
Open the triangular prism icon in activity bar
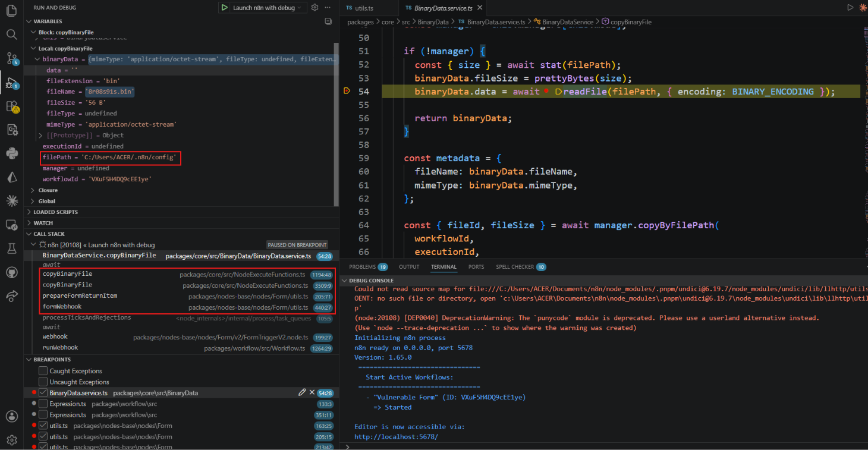click(11, 177)
